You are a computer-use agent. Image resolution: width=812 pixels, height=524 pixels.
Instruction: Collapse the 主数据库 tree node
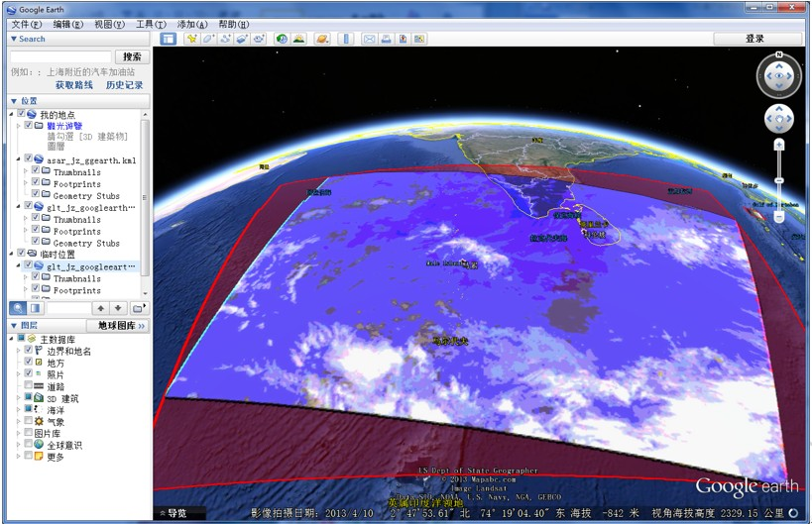point(11,339)
